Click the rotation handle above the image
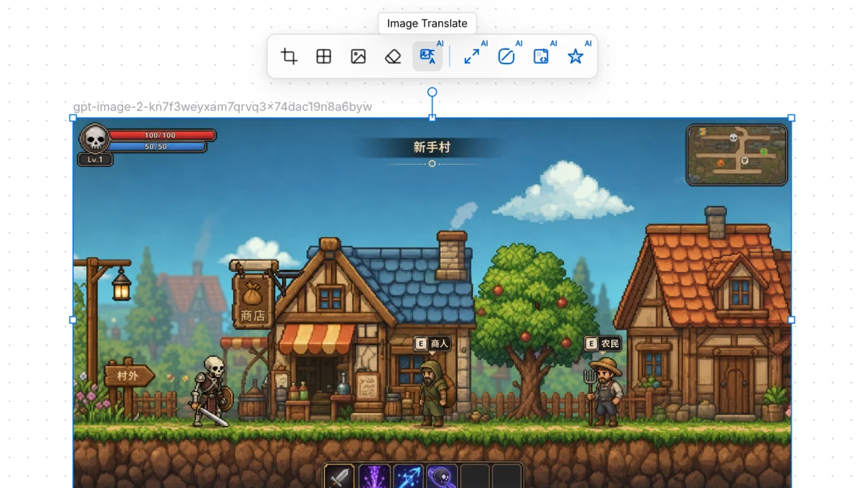The image size is (868, 488). pyautogui.click(x=433, y=92)
